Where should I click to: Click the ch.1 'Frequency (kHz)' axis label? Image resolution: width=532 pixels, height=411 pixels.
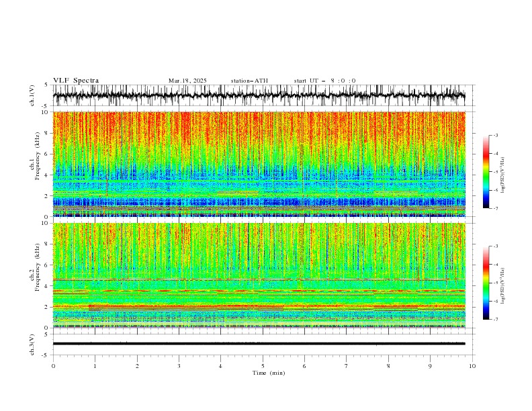coord(38,156)
